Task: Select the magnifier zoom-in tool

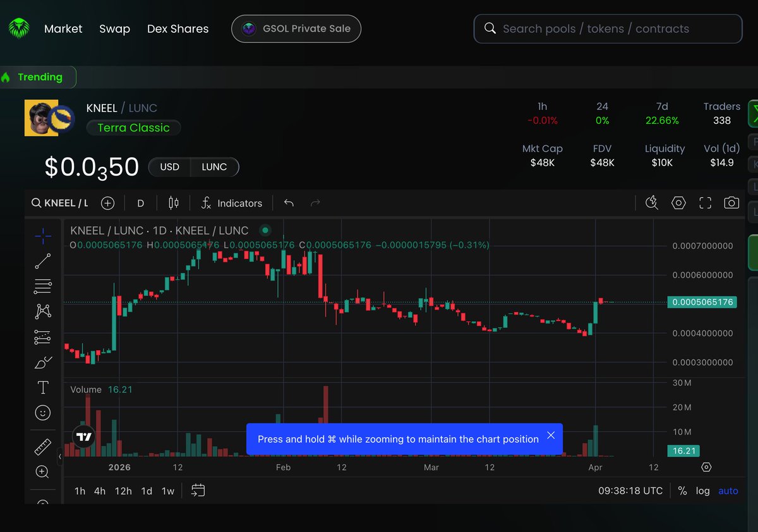Action: click(43, 472)
